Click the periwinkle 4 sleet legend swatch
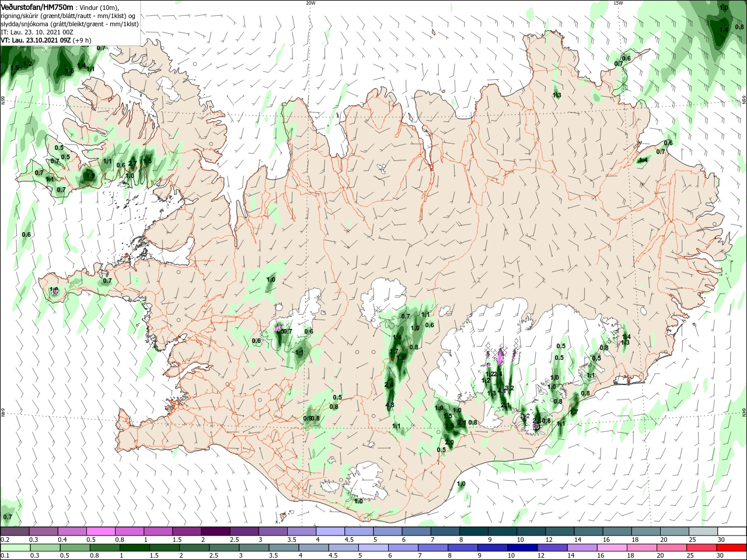The width and height of the screenshot is (747, 560). [330, 531]
